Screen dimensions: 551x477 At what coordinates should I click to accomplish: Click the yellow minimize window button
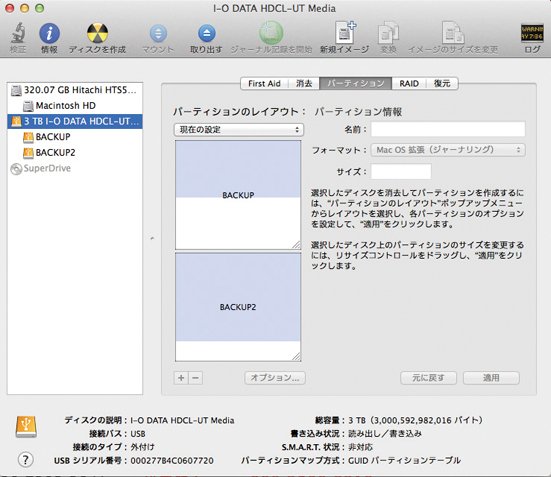click(x=24, y=8)
